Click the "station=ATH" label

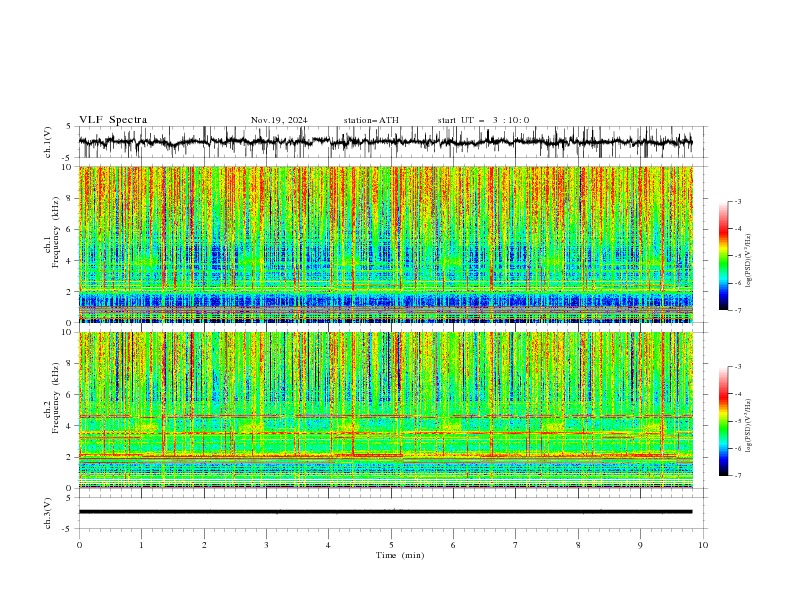point(371,120)
